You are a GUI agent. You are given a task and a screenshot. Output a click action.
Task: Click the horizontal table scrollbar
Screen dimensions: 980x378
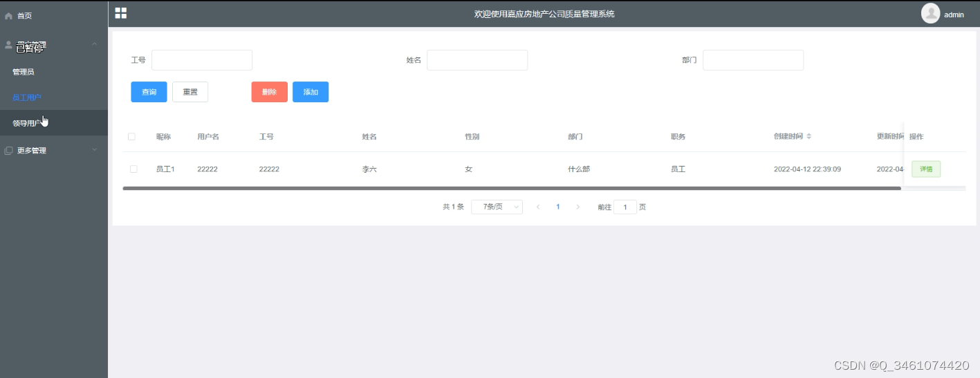(x=512, y=188)
